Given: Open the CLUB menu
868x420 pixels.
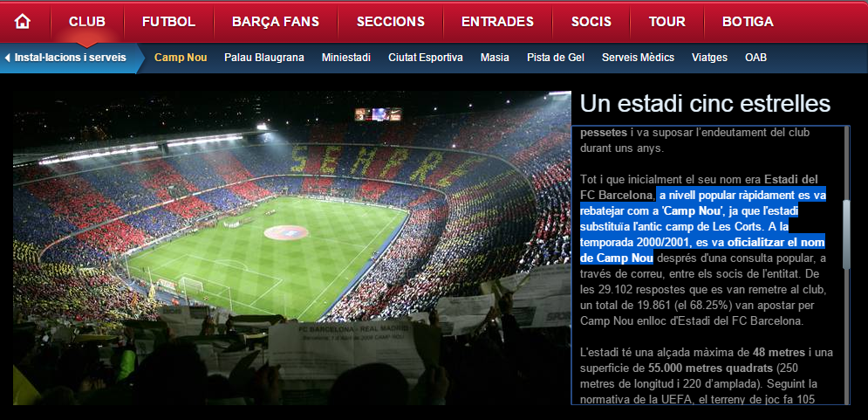Looking at the screenshot, I should pyautogui.click(x=87, y=22).
